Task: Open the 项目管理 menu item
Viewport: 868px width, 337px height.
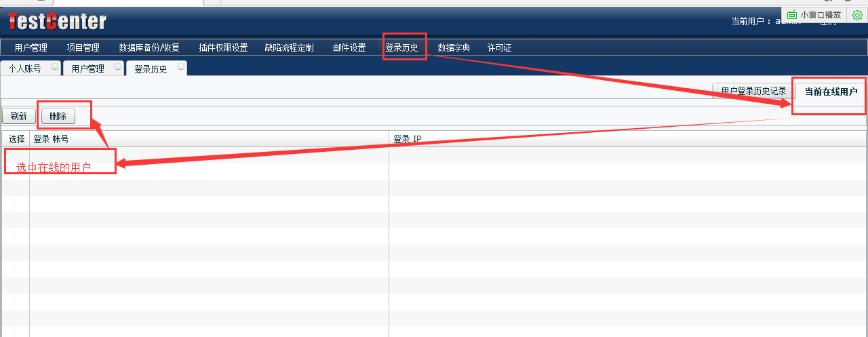Action: click(x=83, y=48)
